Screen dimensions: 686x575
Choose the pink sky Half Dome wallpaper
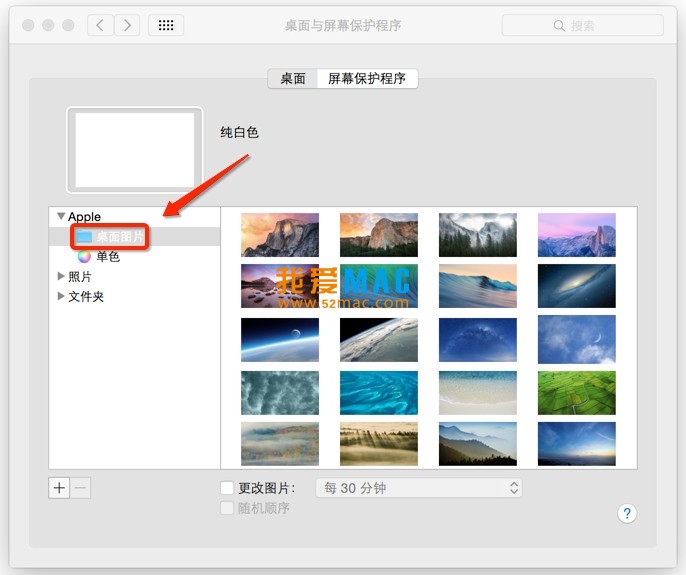(x=577, y=235)
